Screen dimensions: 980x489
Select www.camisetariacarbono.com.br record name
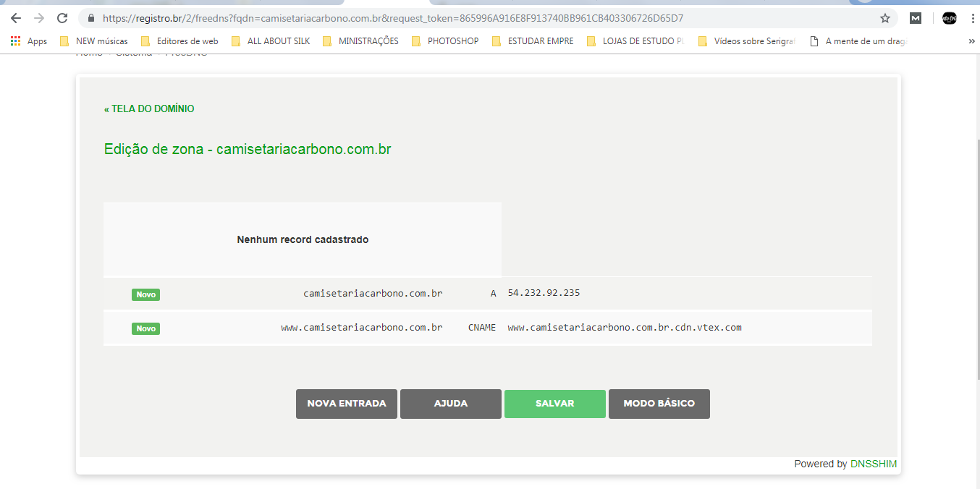click(362, 328)
